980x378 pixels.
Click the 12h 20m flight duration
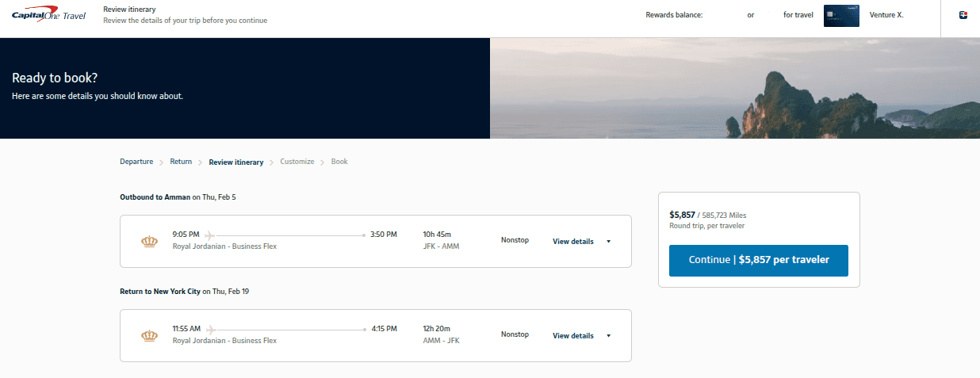click(x=438, y=329)
